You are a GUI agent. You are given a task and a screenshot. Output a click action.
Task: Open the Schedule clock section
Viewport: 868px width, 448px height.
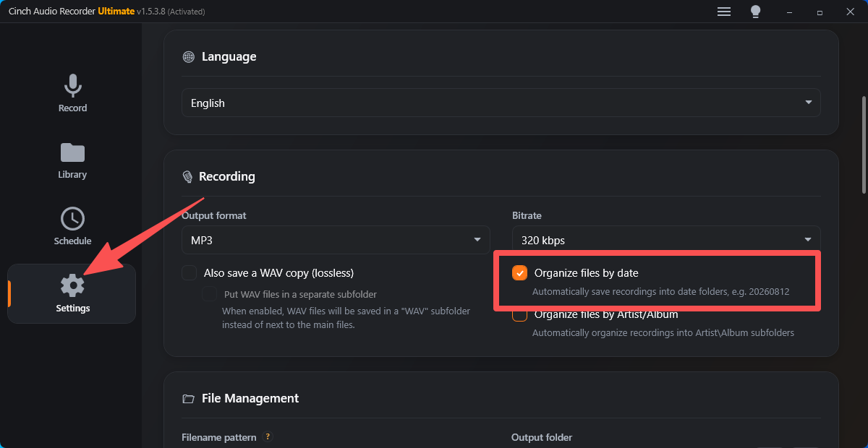(x=72, y=227)
